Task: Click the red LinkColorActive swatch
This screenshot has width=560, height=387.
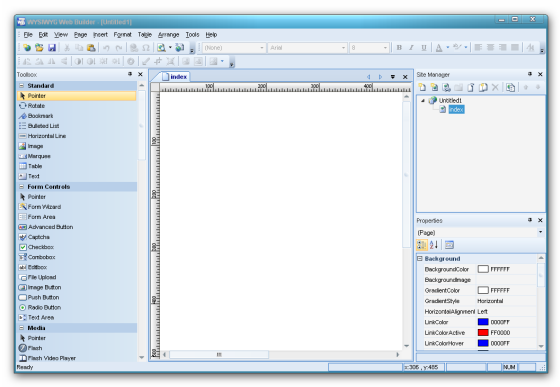Action: 483,332
